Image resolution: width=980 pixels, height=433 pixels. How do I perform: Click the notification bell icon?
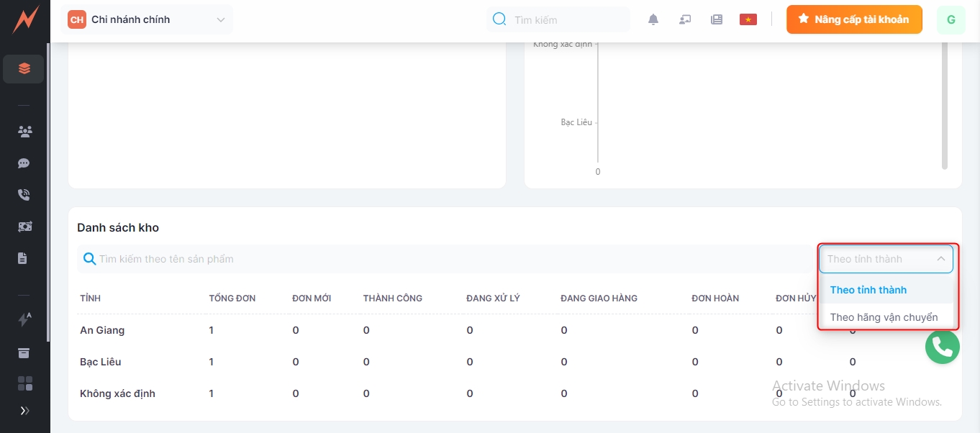(653, 20)
